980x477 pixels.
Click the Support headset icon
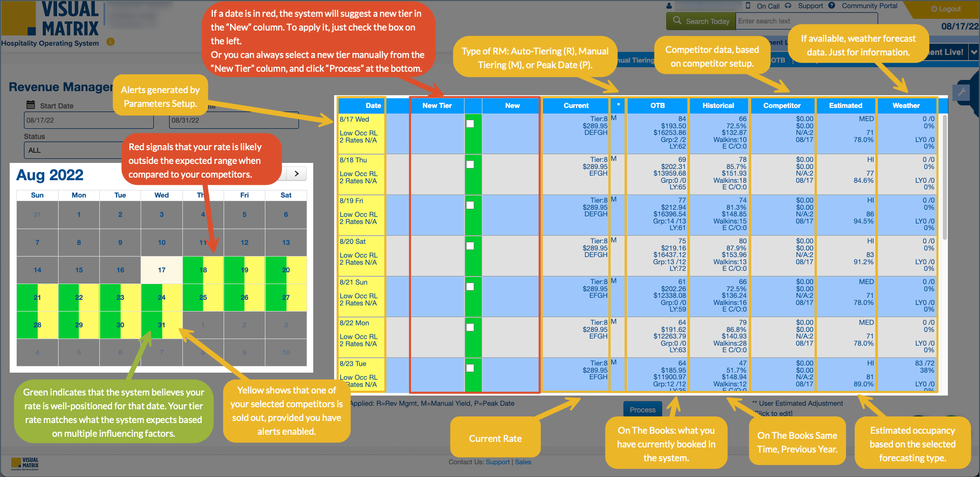tap(788, 6)
